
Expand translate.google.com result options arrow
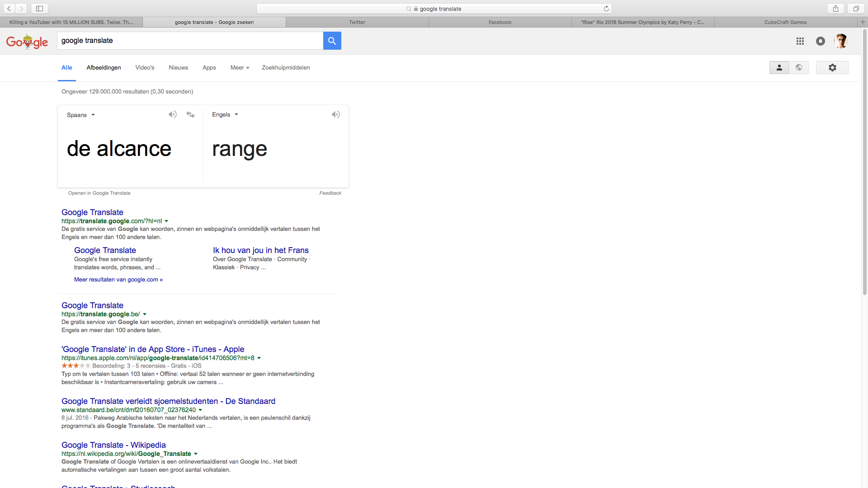(x=166, y=221)
